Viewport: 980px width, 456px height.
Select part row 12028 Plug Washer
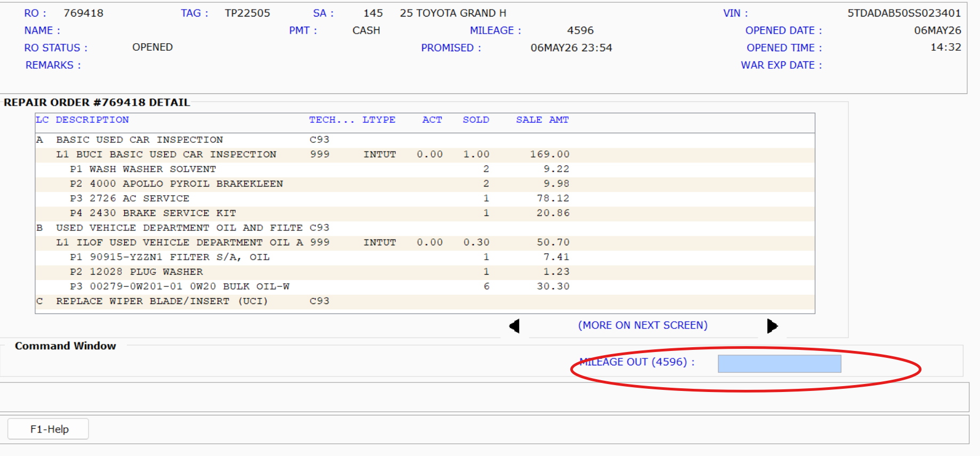pyautogui.click(x=425, y=272)
